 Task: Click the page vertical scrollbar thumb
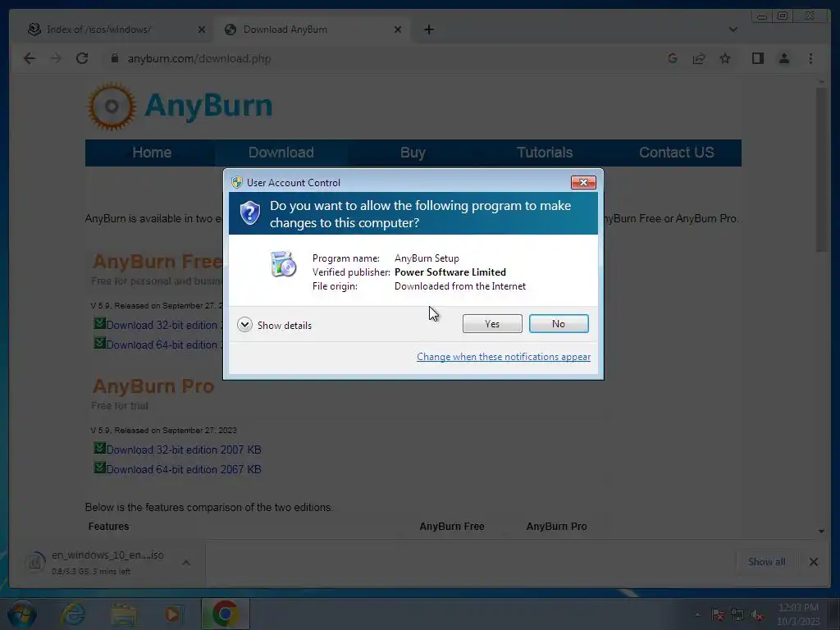822,170
